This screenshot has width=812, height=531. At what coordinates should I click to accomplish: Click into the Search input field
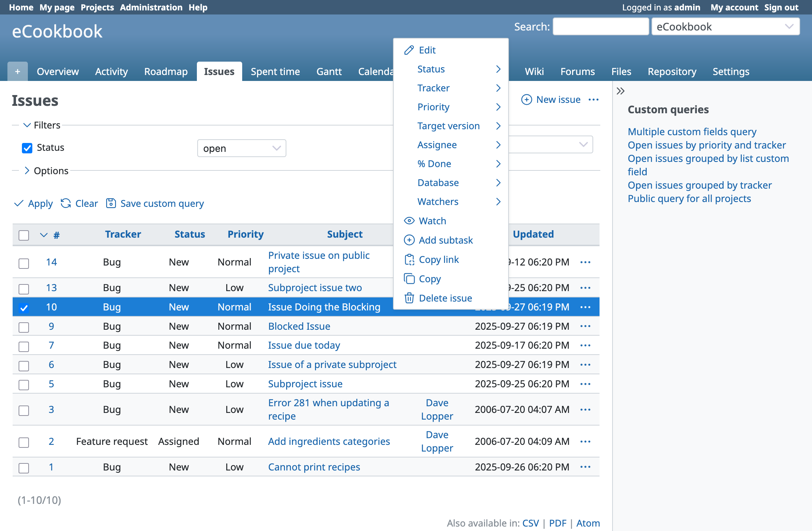pos(601,27)
